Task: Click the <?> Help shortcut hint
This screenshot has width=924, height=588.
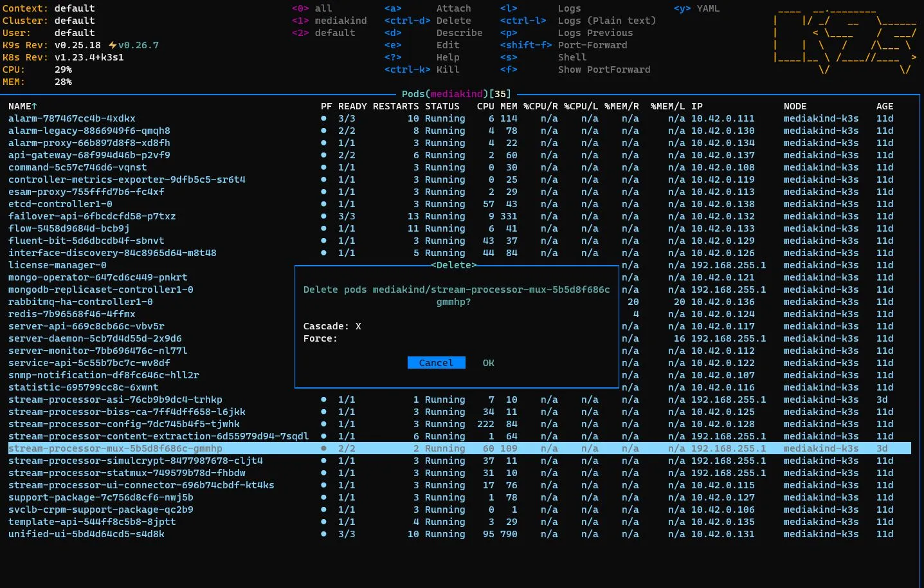Action: click(x=422, y=57)
